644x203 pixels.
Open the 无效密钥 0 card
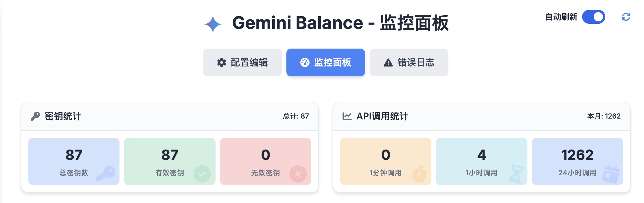266,161
